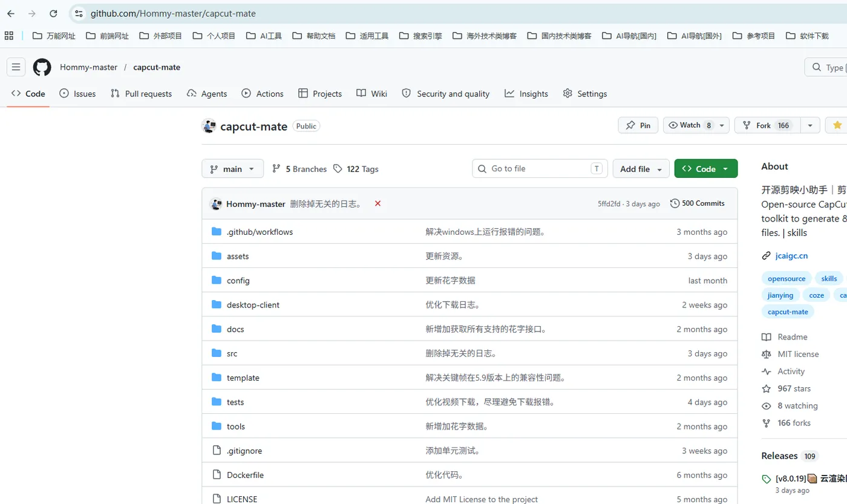This screenshot has width=847, height=504.
Task: Open the Releases 109 heading link
Action: pyautogui.click(x=789, y=456)
